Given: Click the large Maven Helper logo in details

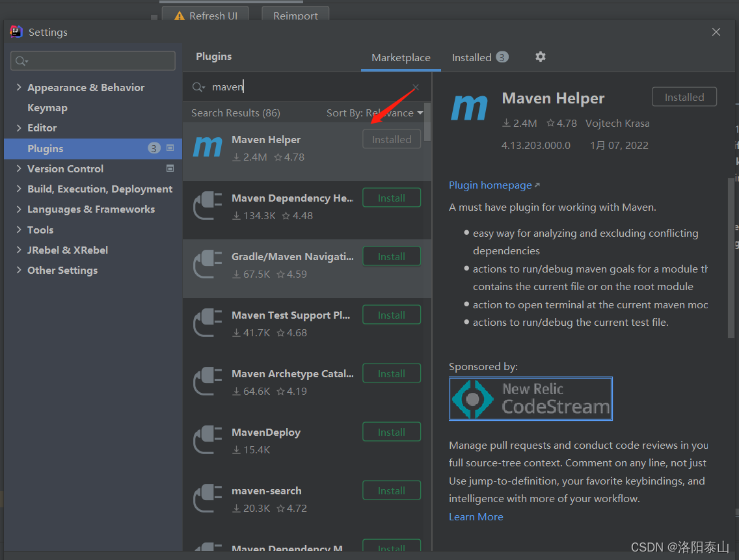Looking at the screenshot, I should coord(469,107).
